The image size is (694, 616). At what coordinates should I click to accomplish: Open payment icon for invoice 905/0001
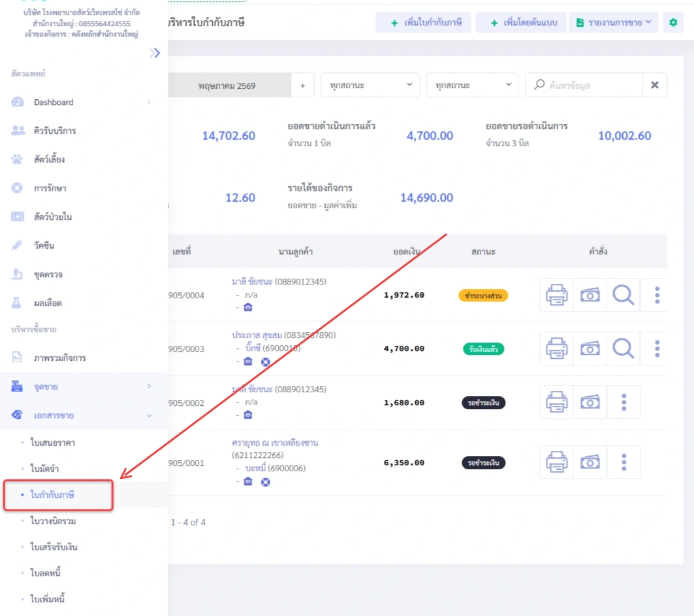(x=590, y=463)
